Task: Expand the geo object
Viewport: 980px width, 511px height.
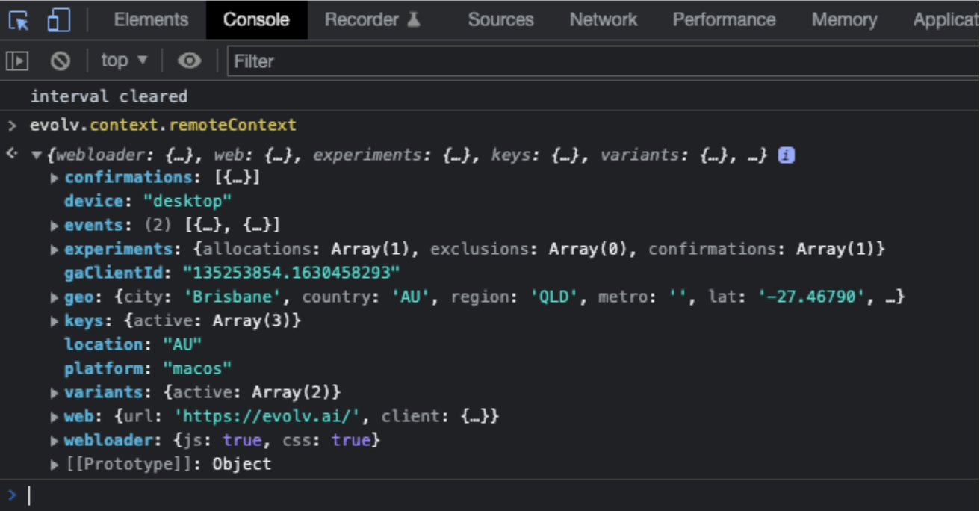Action: [55, 297]
